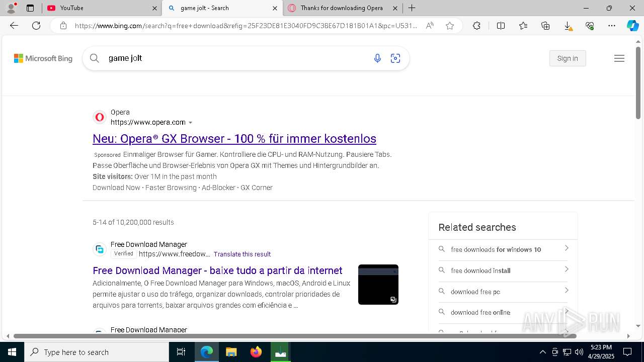Open volume control in tray
Viewport: 644px width, 362px height.
pos(579,352)
